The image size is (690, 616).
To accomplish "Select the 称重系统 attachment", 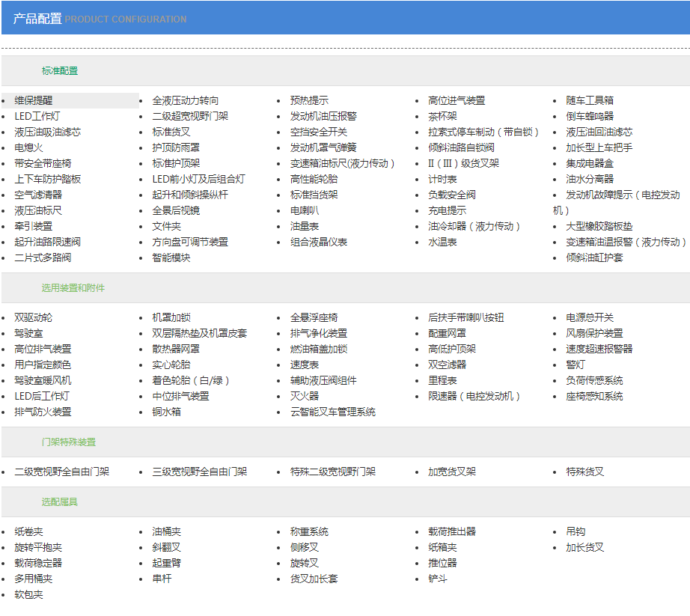I will pos(309,531).
